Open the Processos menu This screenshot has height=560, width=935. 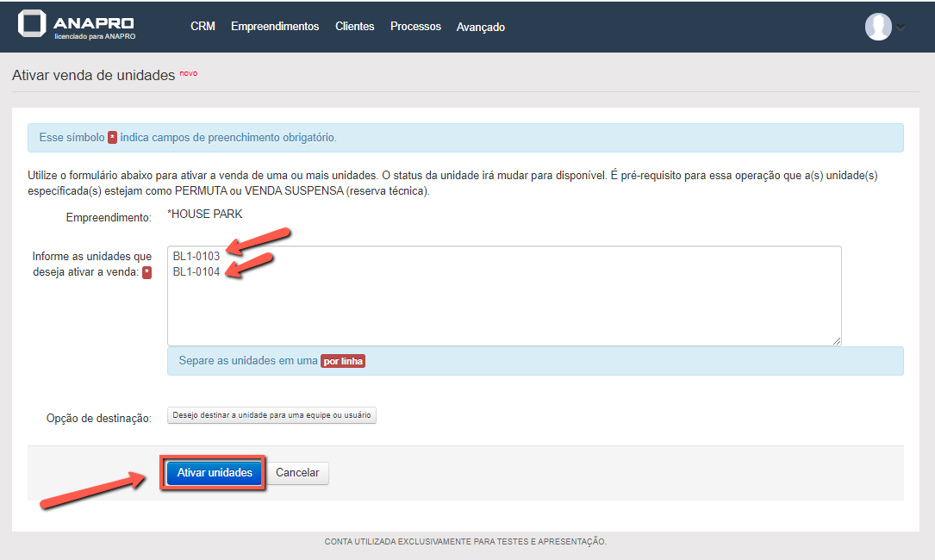415,27
